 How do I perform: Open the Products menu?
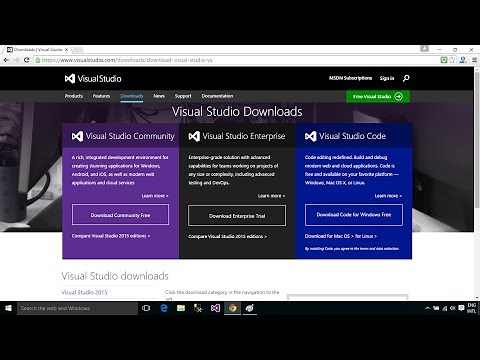tap(74, 96)
